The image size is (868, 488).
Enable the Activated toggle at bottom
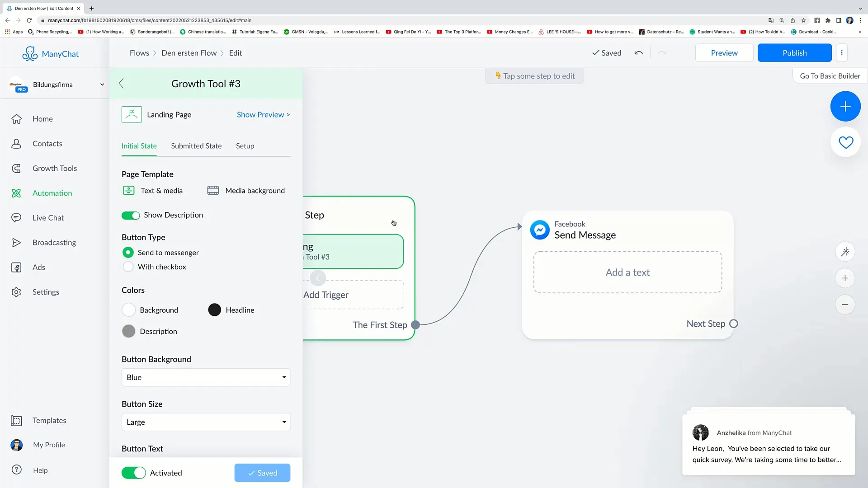tap(133, 473)
